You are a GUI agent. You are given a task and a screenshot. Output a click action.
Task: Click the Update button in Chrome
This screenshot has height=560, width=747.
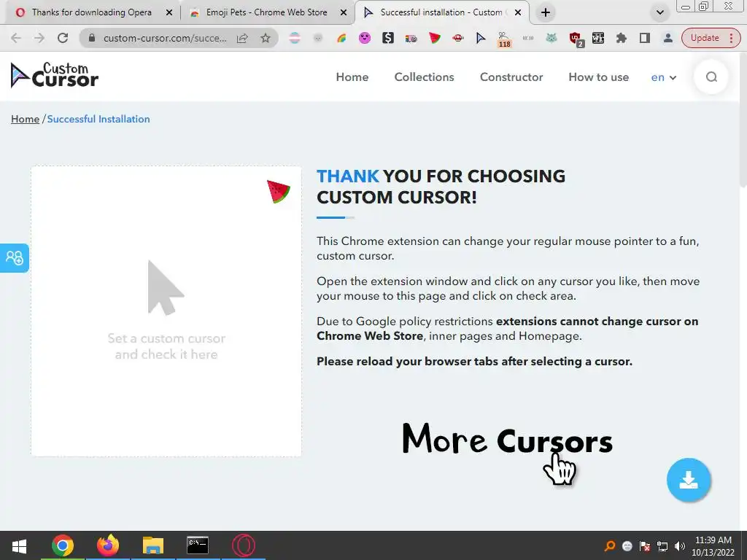[705, 38]
